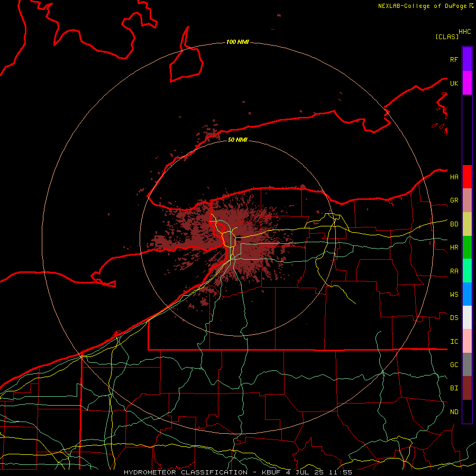Click the BI dark red legend swatch

point(467,388)
